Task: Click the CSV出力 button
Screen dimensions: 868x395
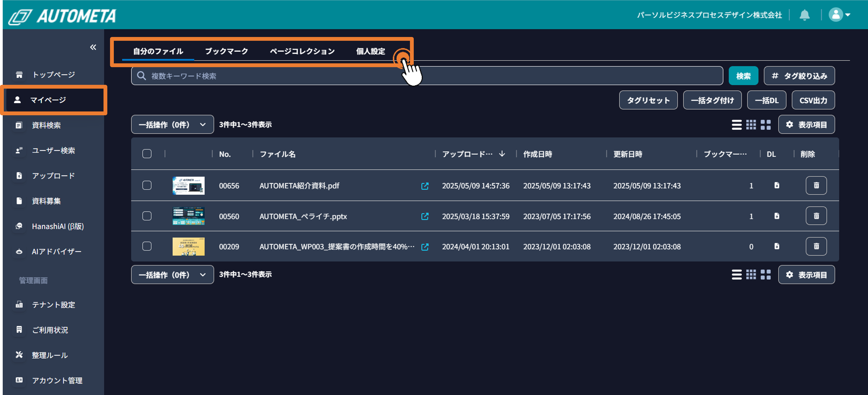Action: pos(813,100)
